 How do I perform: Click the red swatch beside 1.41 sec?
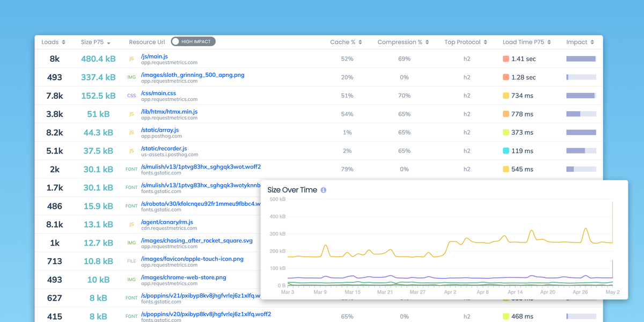(506, 59)
